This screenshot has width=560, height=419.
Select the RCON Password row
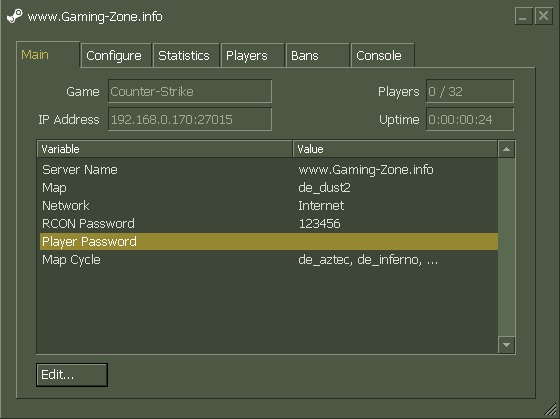click(269, 224)
